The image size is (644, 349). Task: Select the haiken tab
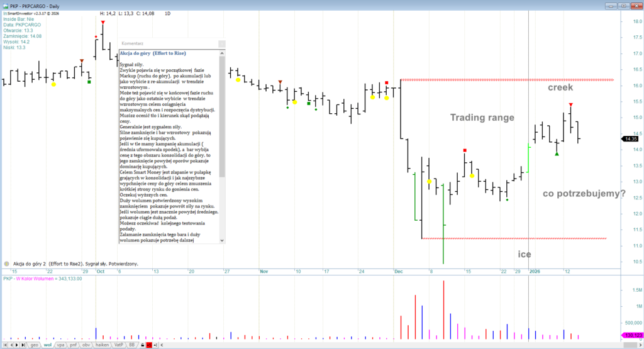click(102, 345)
